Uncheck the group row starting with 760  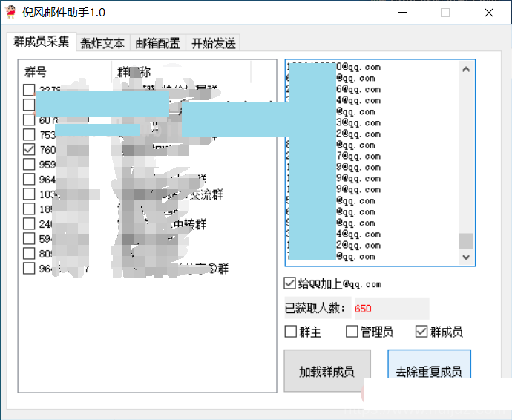point(29,150)
